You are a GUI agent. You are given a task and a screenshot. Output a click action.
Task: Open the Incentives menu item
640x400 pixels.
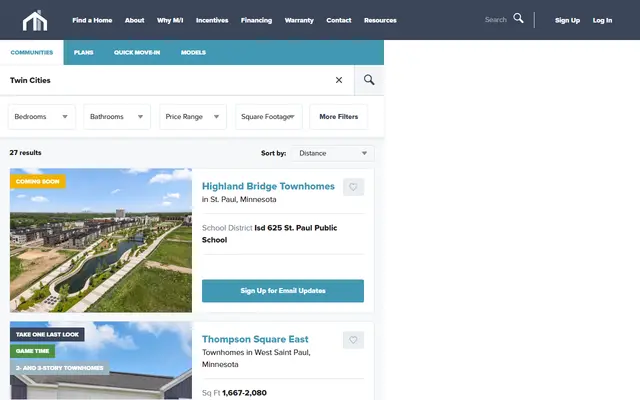coord(212,20)
